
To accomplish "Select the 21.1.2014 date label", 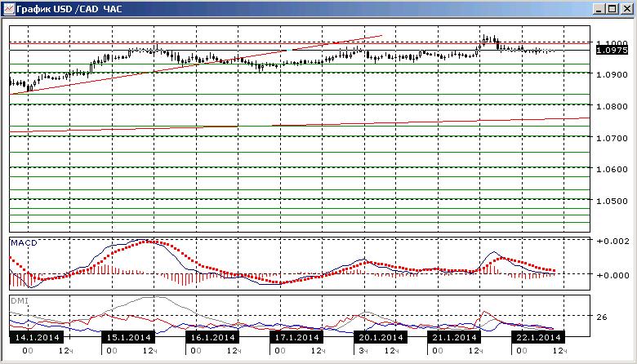I will coord(454,337).
